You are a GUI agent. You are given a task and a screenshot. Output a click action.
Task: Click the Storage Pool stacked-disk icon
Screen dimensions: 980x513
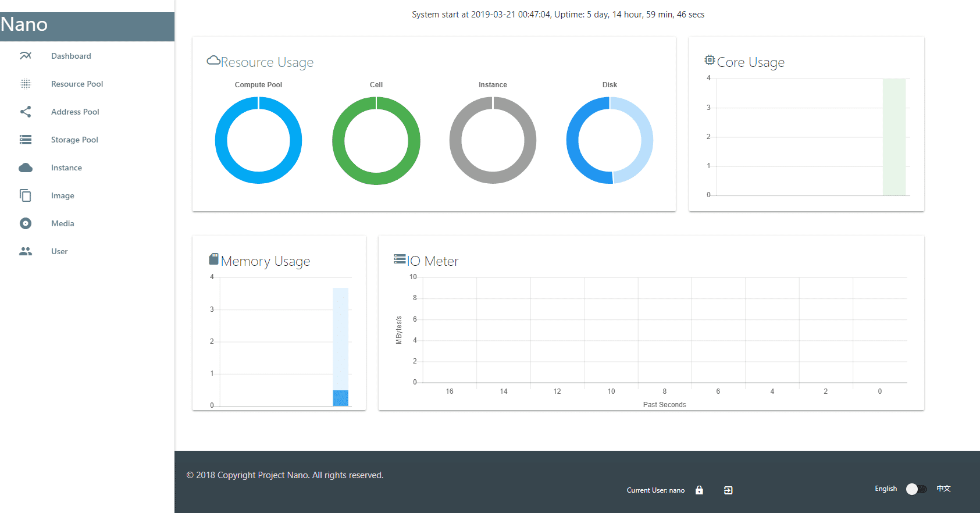click(x=26, y=140)
